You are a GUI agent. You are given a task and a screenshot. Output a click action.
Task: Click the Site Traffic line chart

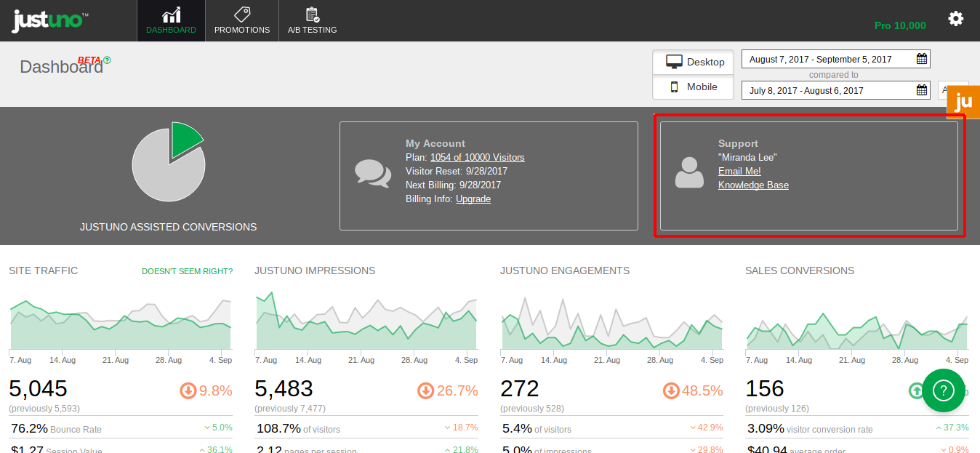pyautogui.click(x=121, y=323)
